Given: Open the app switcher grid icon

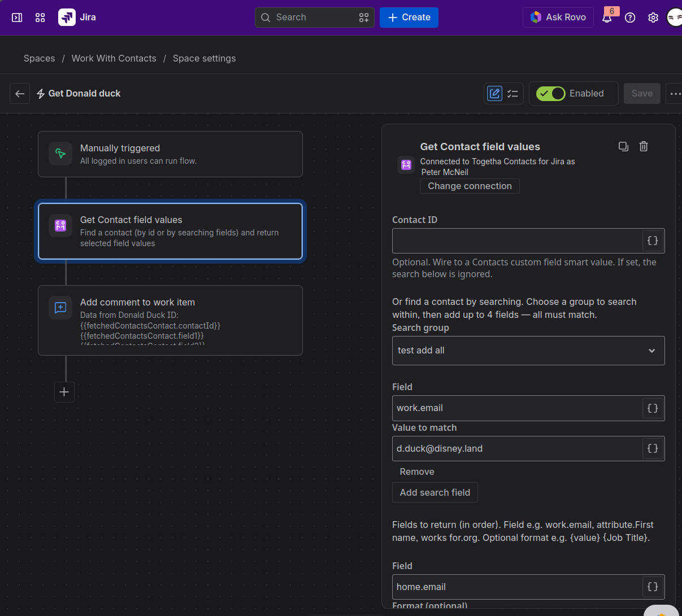Looking at the screenshot, I should coord(40,18).
